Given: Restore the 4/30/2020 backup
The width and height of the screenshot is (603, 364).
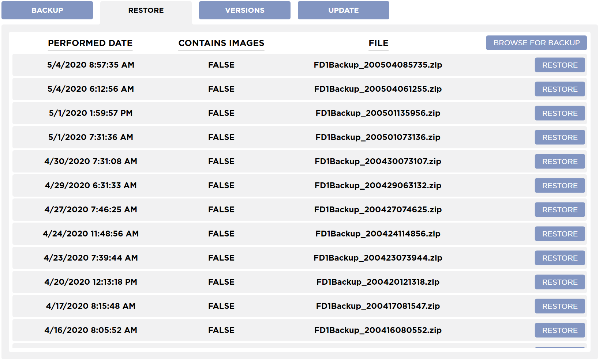Looking at the screenshot, I should tap(559, 162).
